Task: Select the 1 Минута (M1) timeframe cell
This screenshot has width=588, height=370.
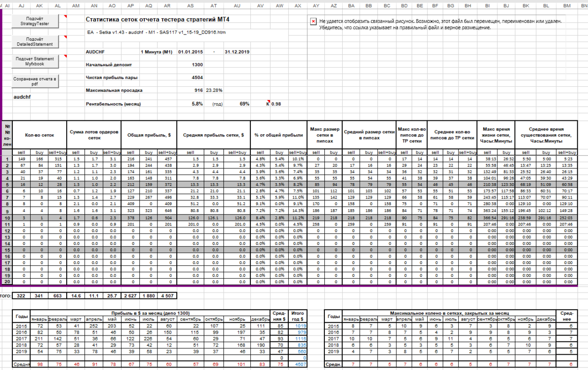Action: click(x=157, y=52)
